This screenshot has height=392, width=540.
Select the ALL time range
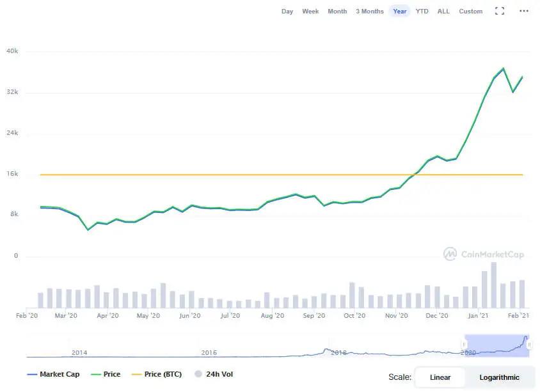click(443, 12)
